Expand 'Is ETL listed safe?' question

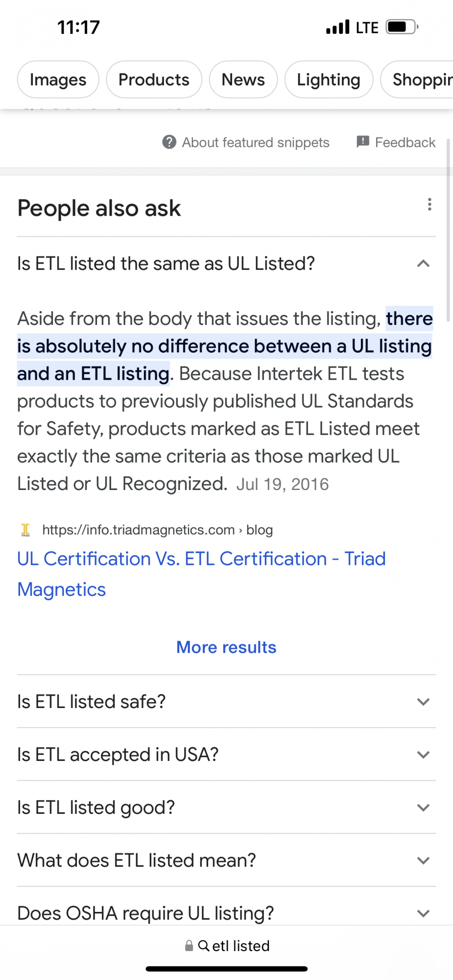226,701
